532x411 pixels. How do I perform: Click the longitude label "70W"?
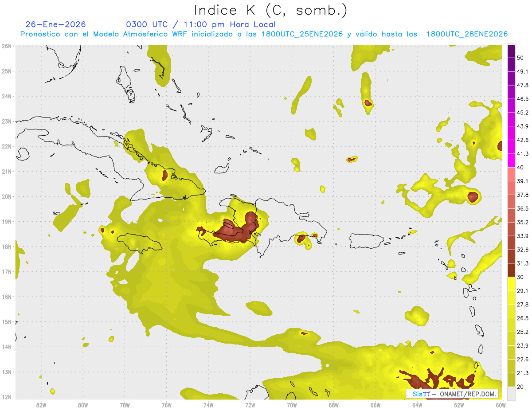[x=292, y=405]
